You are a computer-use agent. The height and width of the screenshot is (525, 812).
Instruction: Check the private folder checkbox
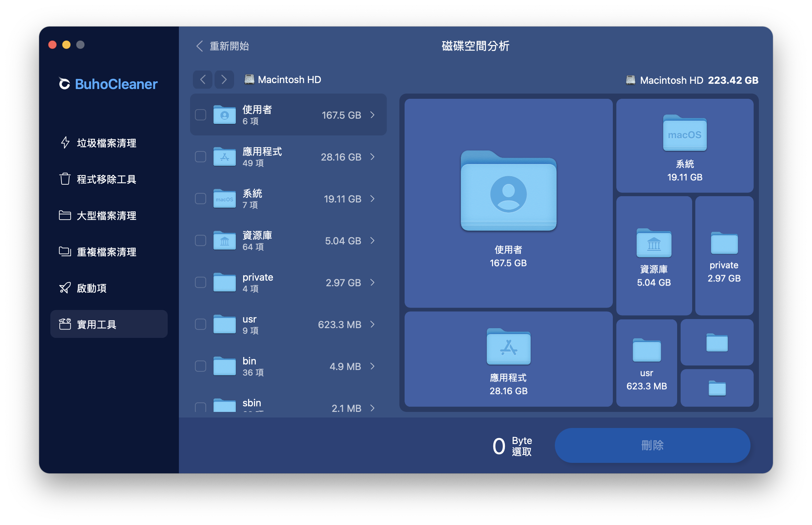click(201, 282)
